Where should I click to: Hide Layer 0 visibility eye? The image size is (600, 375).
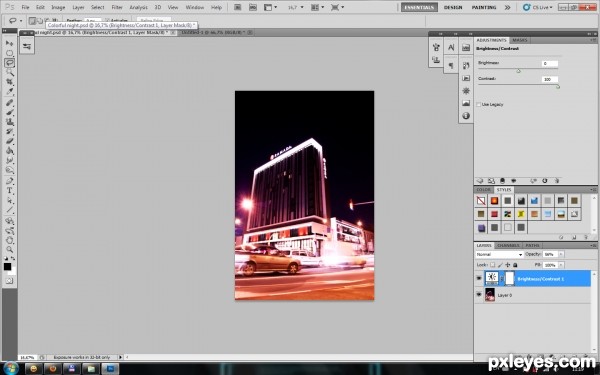pos(479,295)
